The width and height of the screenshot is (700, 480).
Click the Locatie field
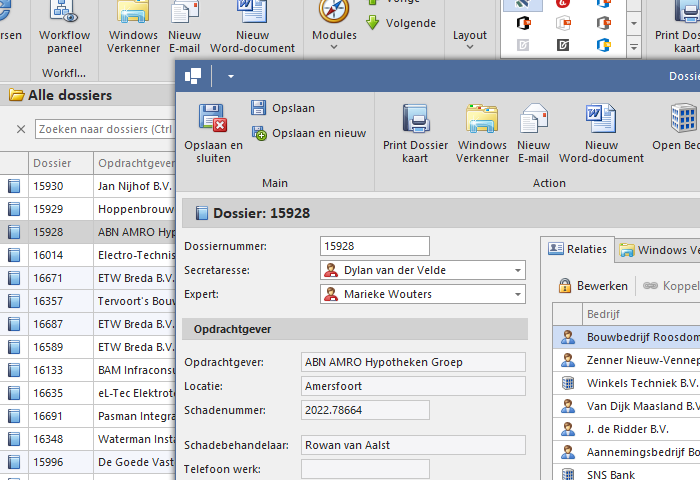413,386
